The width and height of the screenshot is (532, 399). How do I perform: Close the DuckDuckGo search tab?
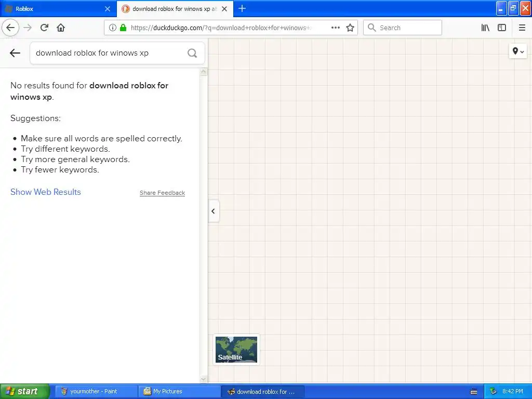(x=224, y=9)
